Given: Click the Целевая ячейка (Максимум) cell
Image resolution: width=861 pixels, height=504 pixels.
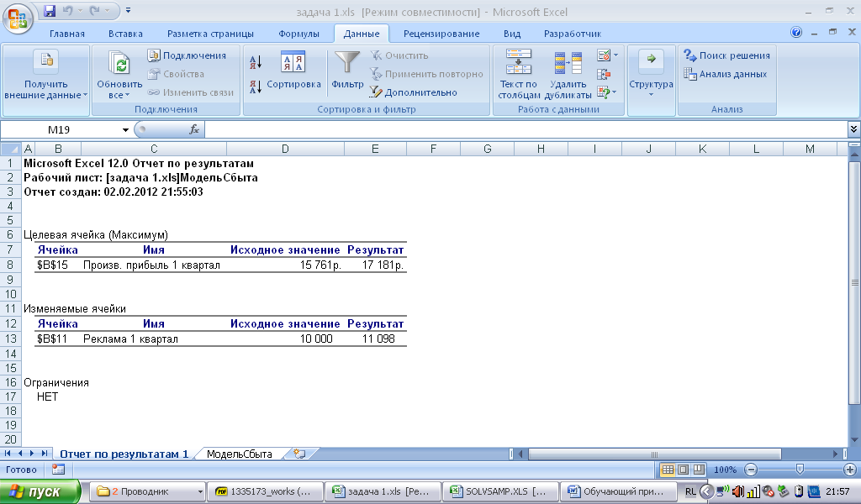Looking at the screenshot, I should coord(96,234).
